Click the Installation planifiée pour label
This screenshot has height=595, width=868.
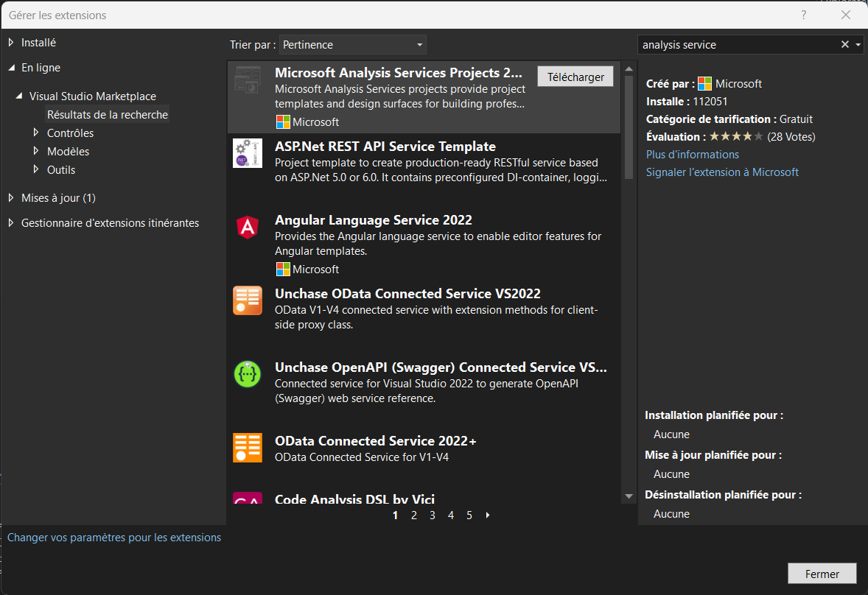pyautogui.click(x=714, y=415)
